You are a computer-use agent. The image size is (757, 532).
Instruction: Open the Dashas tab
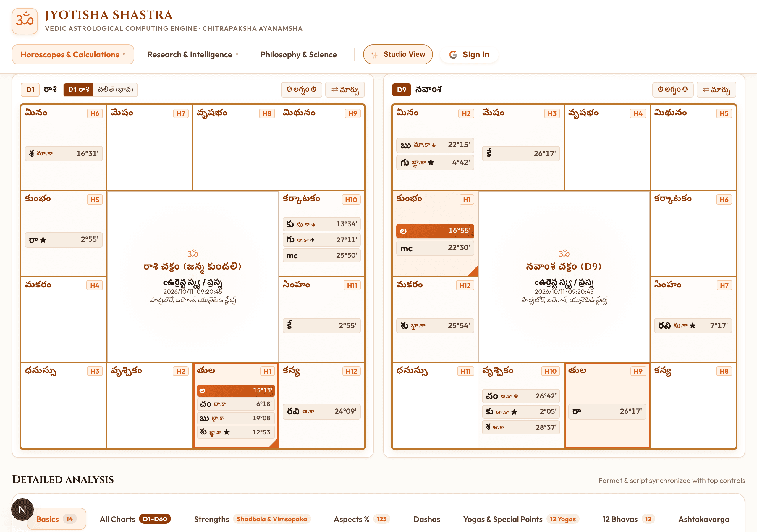pos(427,519)
